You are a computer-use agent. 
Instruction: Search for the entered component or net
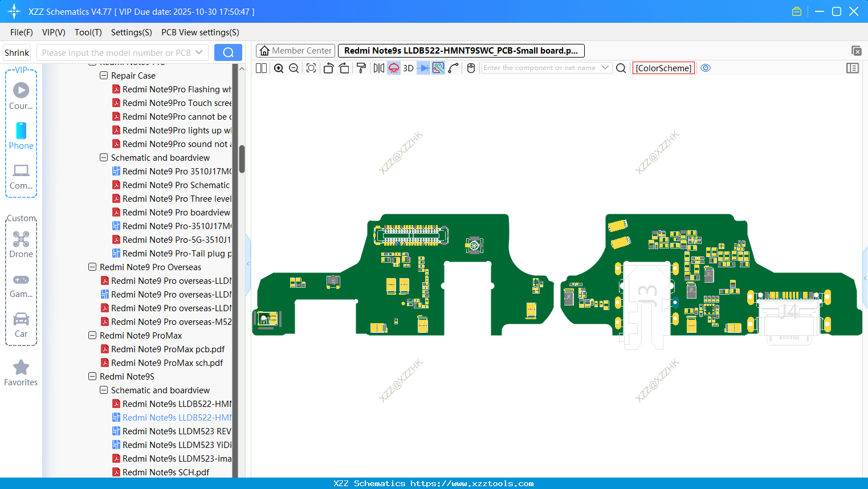[x=621, y=68]
